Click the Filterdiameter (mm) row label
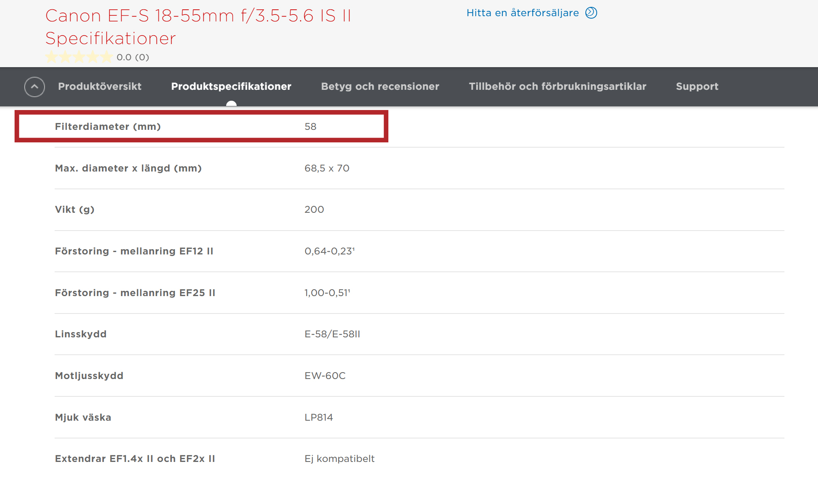Viewport: 818px width, 504px height. (x=108, y=127)
